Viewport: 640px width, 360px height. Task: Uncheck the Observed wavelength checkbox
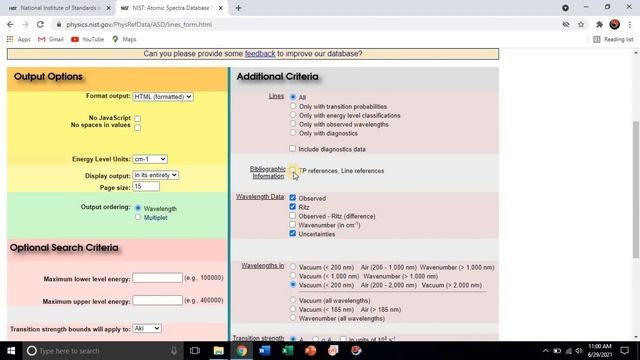click(293, 198)
